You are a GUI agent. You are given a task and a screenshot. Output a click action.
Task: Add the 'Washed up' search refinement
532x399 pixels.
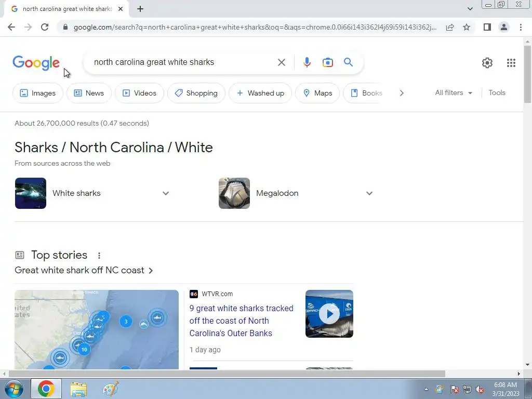click(x=260, y=93)
